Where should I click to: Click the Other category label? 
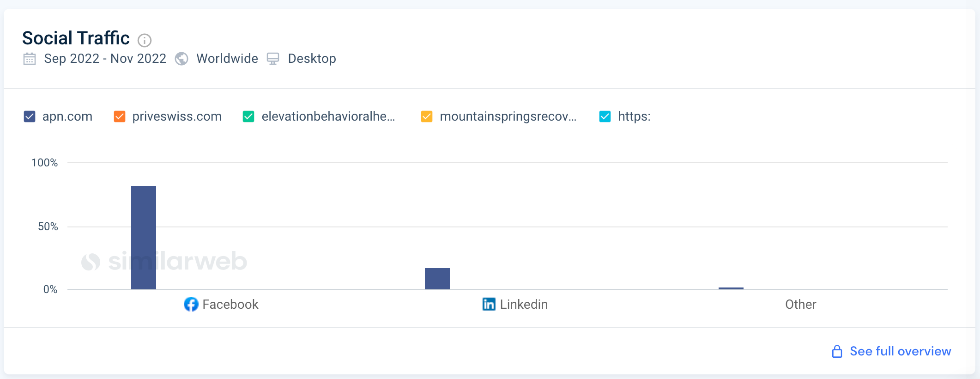[x=801, y=304]
